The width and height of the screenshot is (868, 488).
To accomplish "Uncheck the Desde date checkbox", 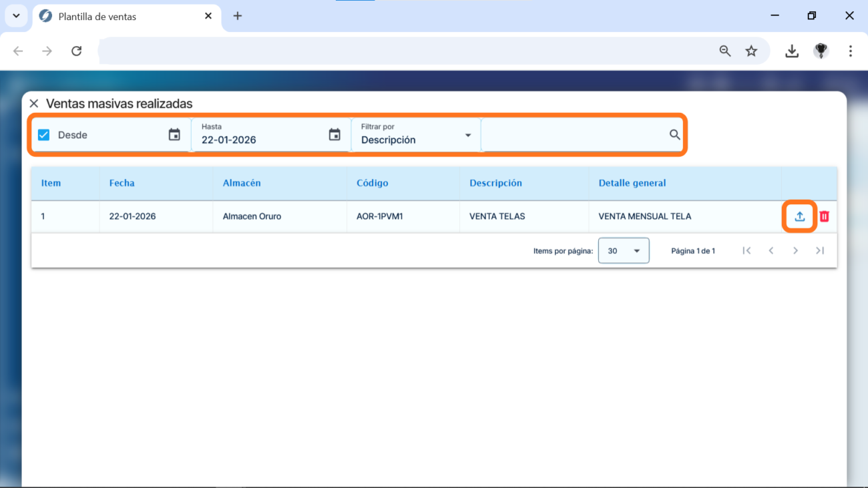I will point(44,135).
